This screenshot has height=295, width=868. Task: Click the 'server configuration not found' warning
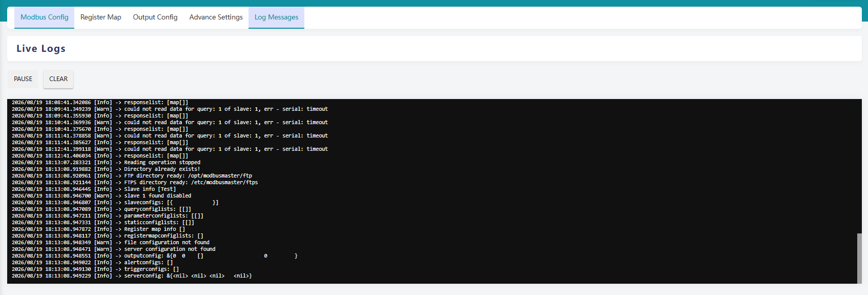(114, 249)
